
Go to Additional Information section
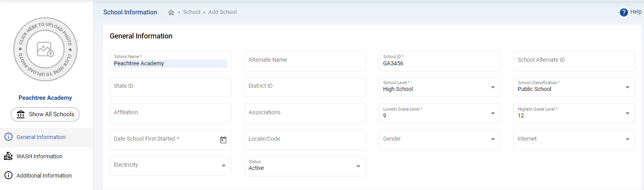point(47,176)
